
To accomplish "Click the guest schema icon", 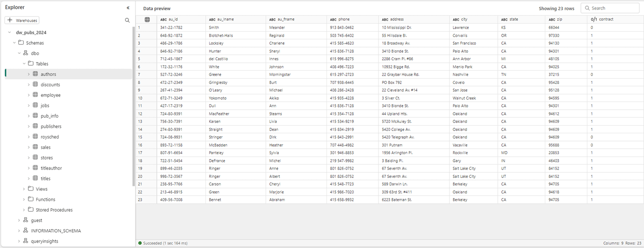I will point(26,220).
